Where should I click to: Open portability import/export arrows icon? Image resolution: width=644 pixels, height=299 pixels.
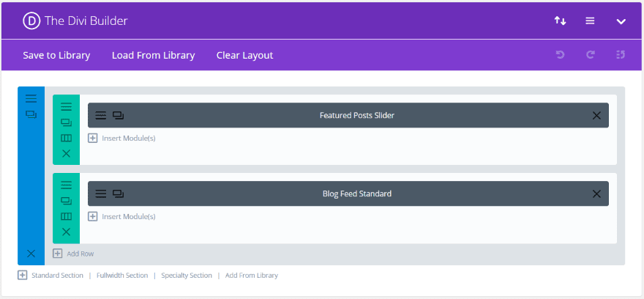pos(560,21)
